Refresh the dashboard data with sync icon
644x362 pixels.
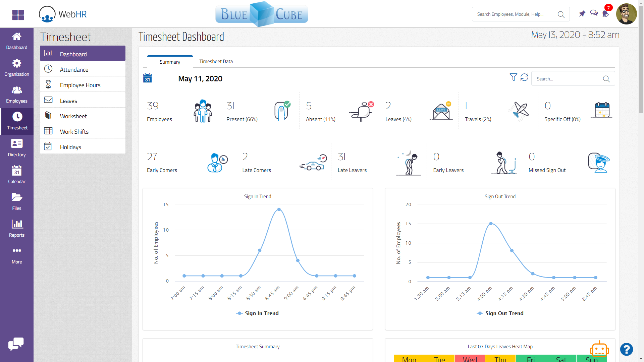[525, 77]
